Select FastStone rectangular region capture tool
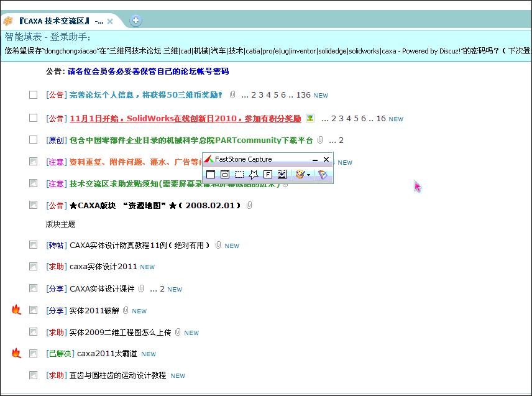The width and height of the screenshot is (532, 396). coord(239,175)
